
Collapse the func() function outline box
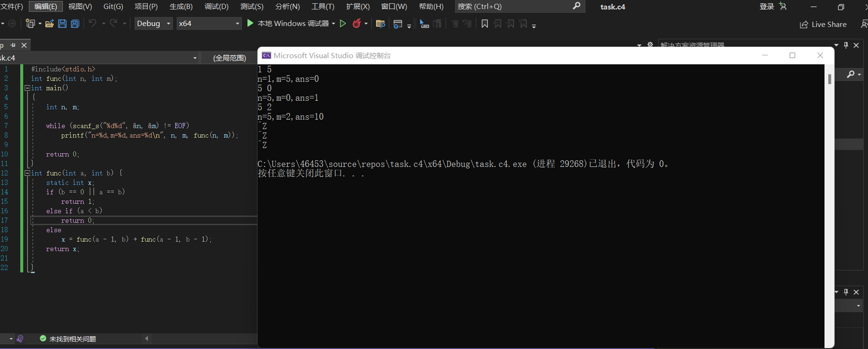[x=27, y=173]
